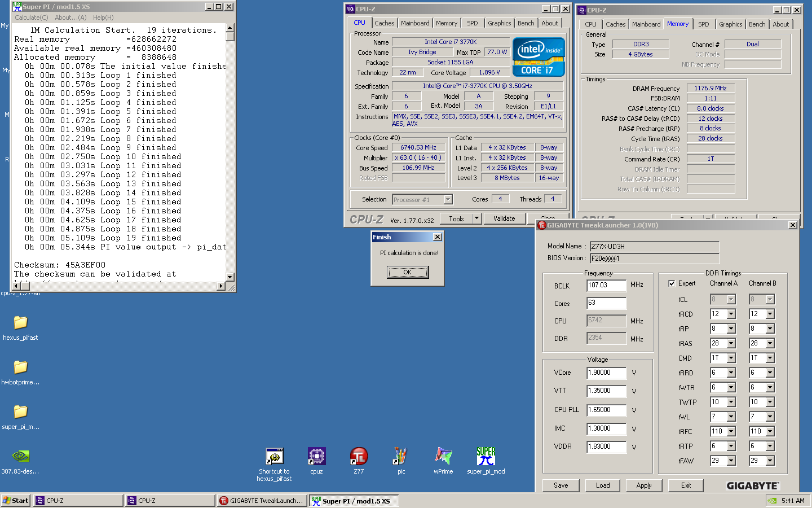
Task: Open the hwbotprime desktop folder
Action: 21,367
